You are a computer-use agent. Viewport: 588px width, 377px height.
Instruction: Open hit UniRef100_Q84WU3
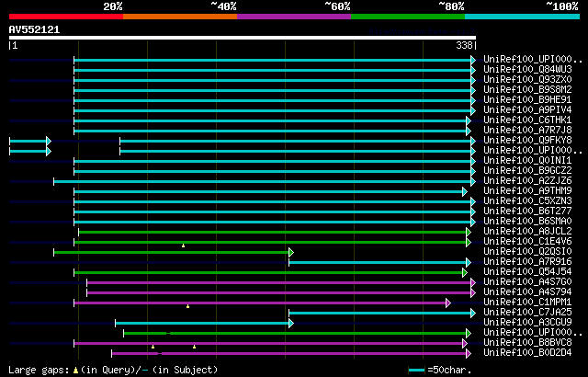[x=527, y=69]
